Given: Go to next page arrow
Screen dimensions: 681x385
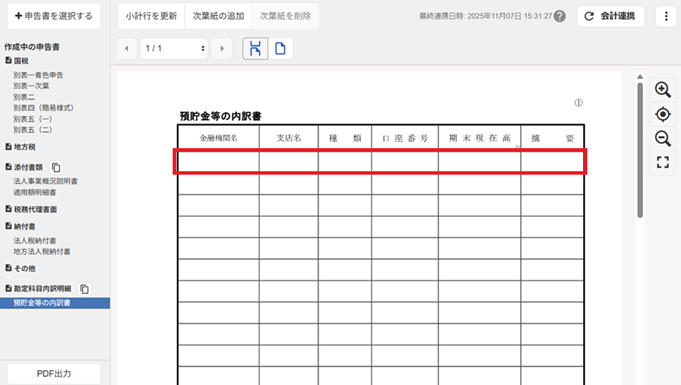Looking at the screenshot, I should pyautogui.click(x=222, y=48).
